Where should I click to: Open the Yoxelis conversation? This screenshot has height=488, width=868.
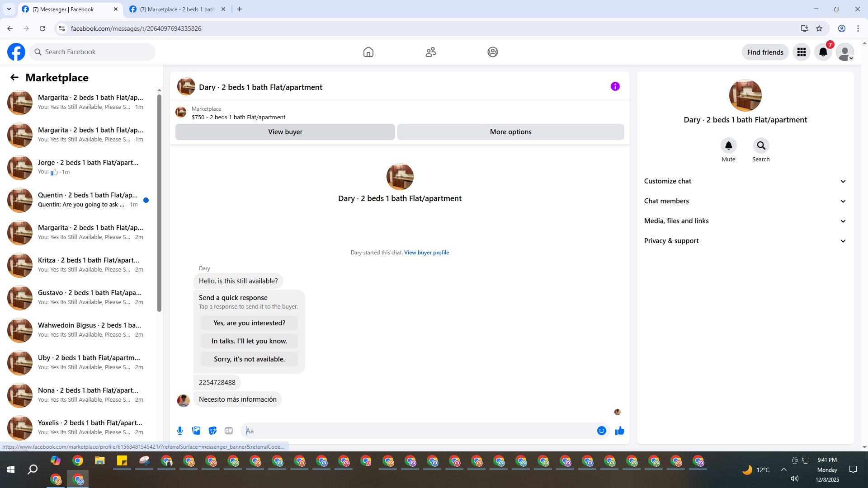coord(79,427)
